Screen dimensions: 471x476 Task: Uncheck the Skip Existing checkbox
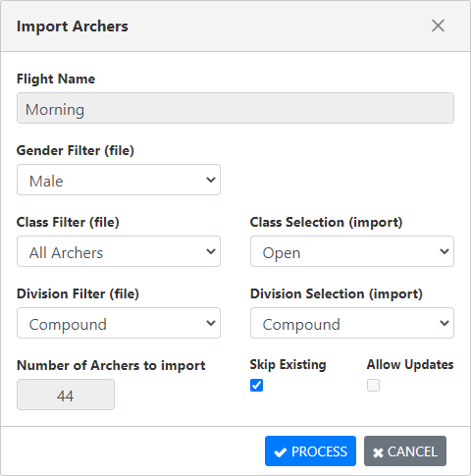pyautogui.click(x=256, y=385)
